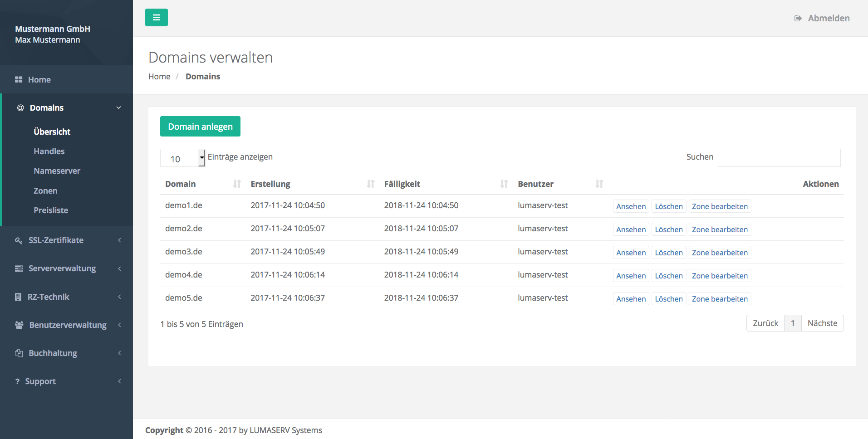Click Löschen for demo1.de
The image size is (868, 439).
coord(669,206)
